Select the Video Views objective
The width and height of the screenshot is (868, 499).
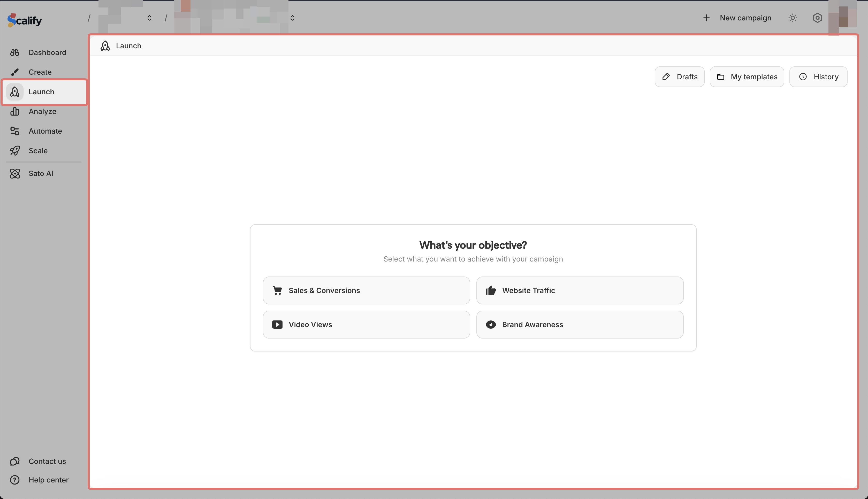(366, 325)
